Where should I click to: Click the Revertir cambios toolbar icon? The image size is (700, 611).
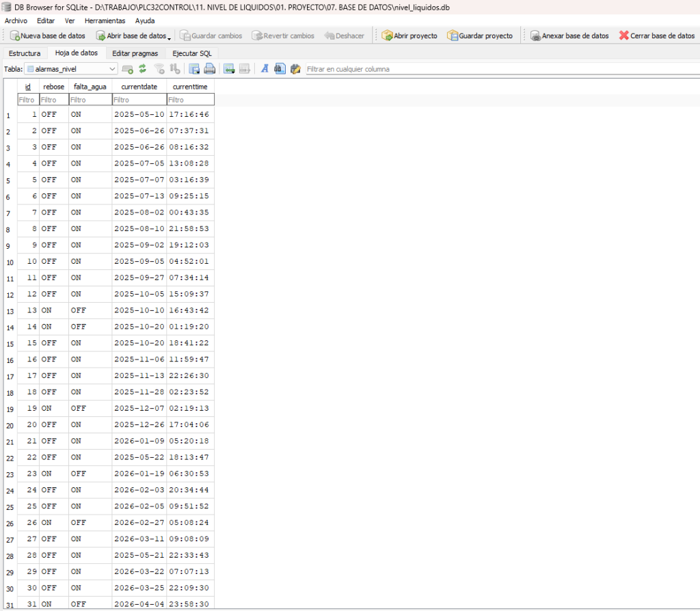(257, 36)
